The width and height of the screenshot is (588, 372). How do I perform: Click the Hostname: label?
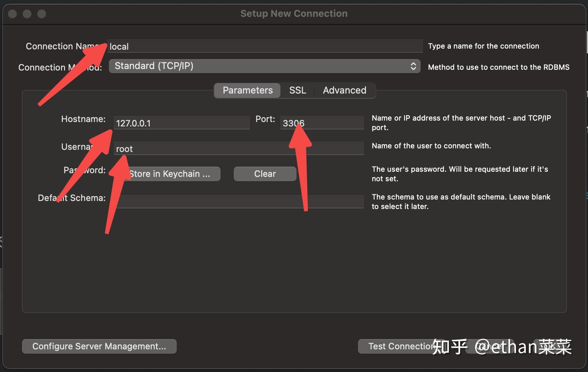point(83,119)
